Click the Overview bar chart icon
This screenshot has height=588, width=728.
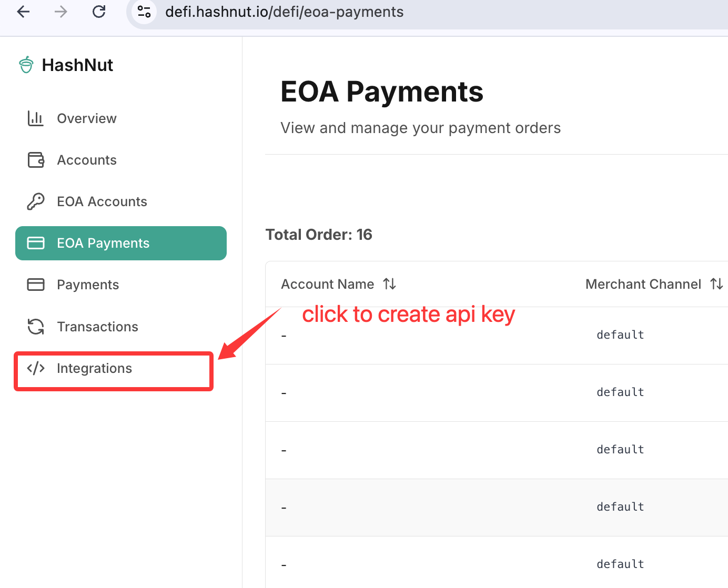point(36,118)
